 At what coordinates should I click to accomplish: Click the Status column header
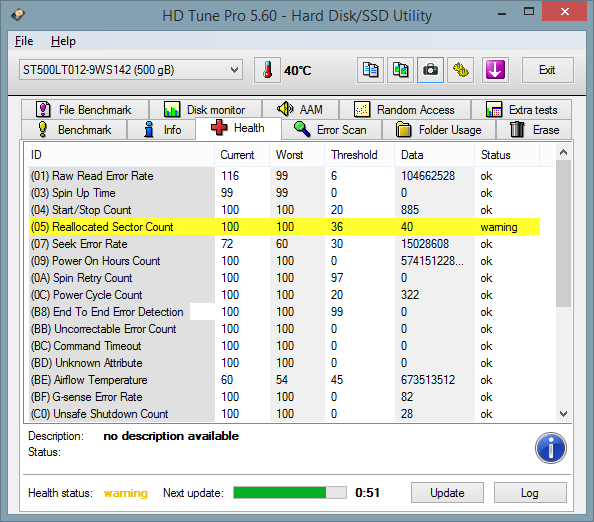(x=507, y=155)
